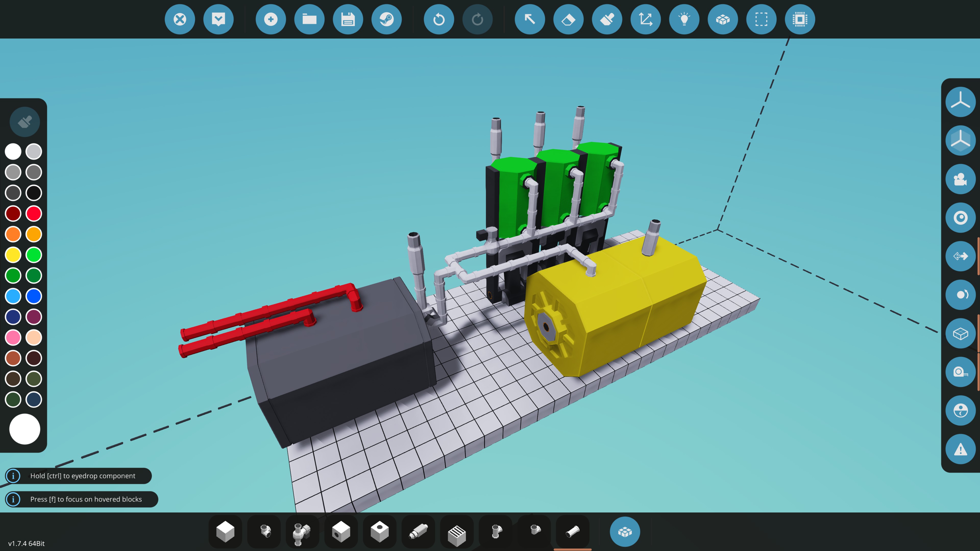Toggle the camera view icon on the right sidebar
980x551 pixels.
point(960,179)
